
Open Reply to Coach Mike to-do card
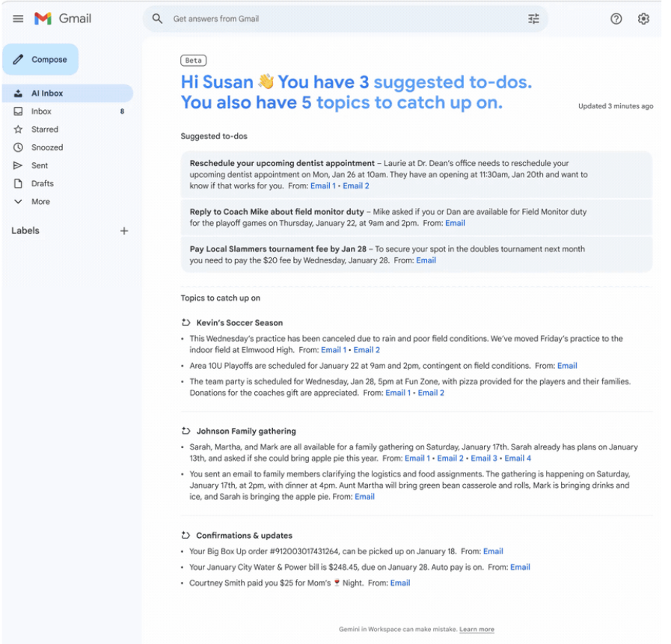417,218
